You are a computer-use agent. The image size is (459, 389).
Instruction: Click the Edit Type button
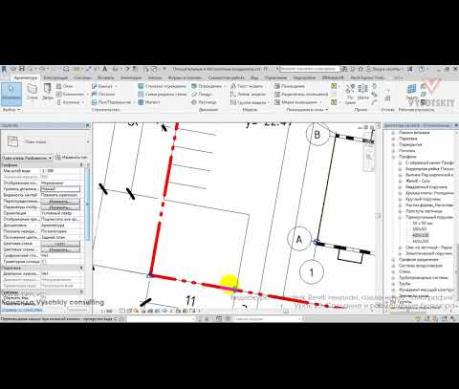pos(71,157)
